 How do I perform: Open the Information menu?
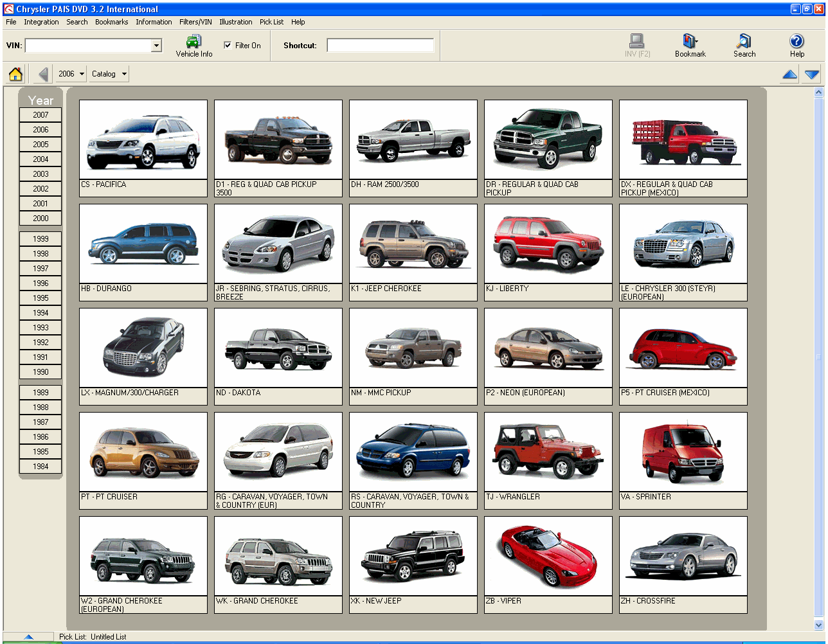point(154,22)
